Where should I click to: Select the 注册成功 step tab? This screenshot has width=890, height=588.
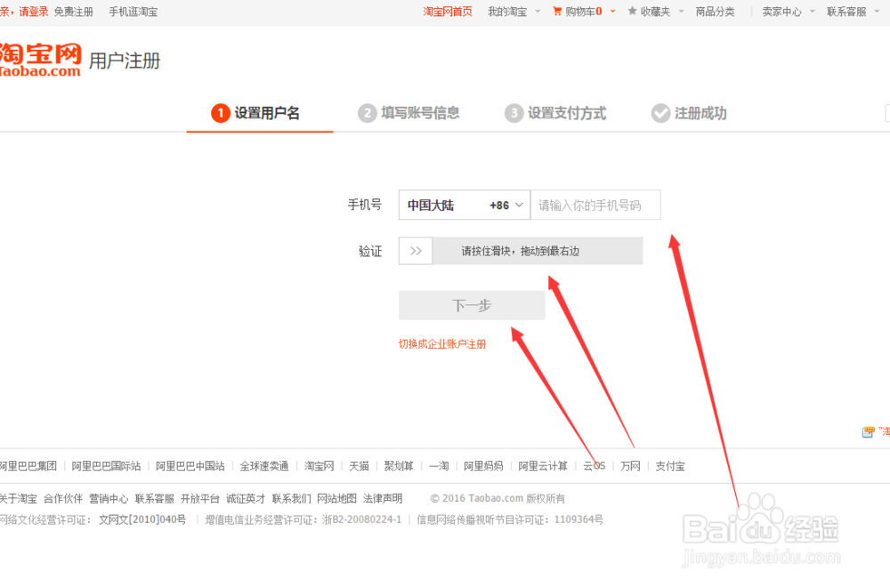click(x=689, y=113)
